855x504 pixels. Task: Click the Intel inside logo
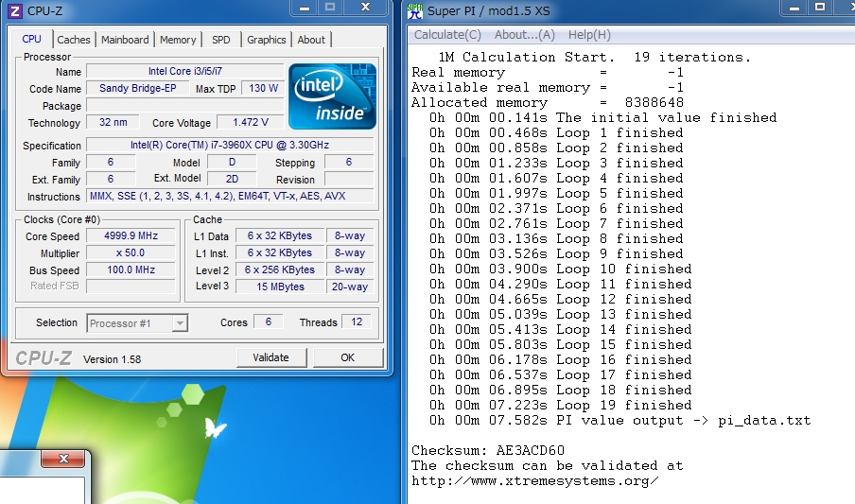[332, 96]
